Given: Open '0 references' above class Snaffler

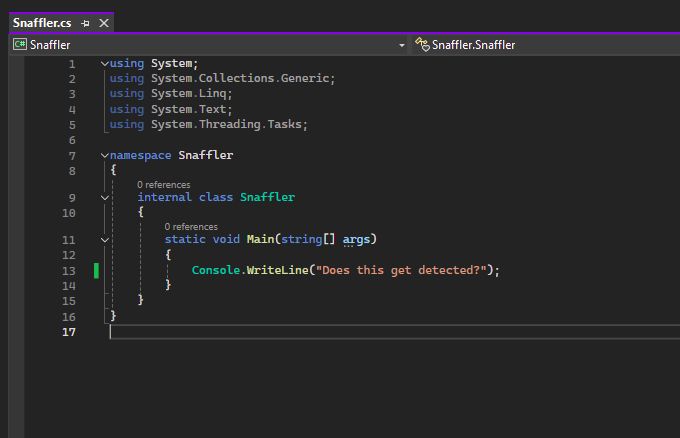Looking at the screenshot, I should click(163, 185).
